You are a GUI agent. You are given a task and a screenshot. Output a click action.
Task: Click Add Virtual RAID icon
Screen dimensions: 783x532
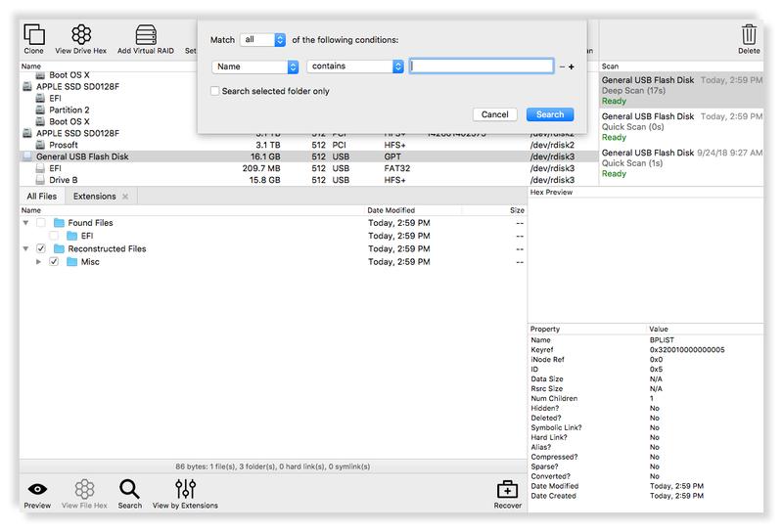(x=146, y=34)
